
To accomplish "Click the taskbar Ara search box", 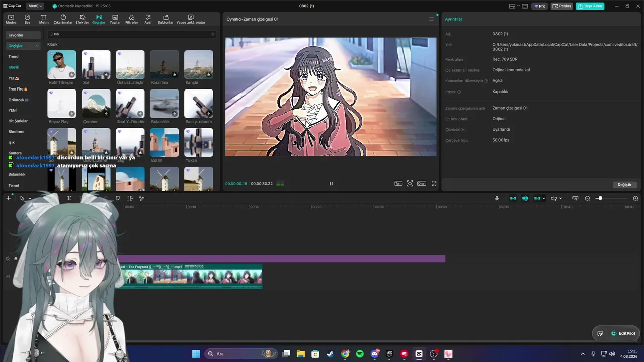I will (242, 354).
